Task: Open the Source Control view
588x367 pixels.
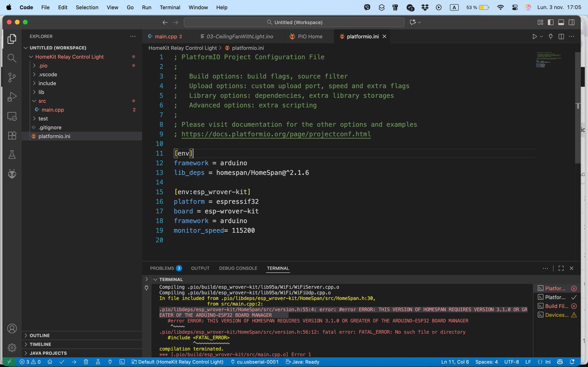Action: (x=12, y=77)
